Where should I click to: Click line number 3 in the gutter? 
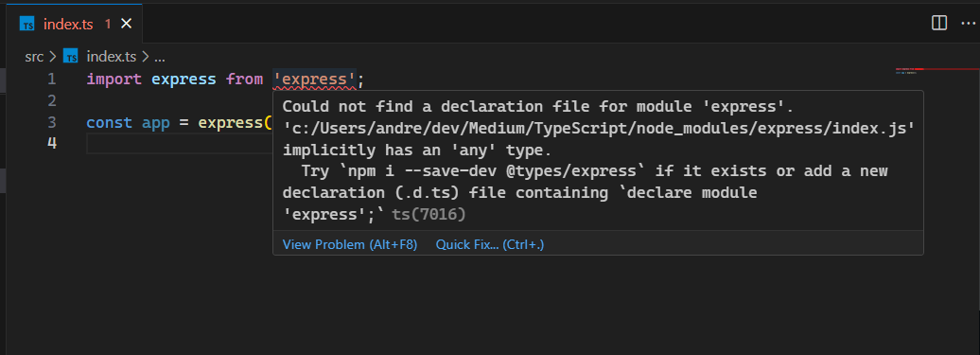[51, 122]
